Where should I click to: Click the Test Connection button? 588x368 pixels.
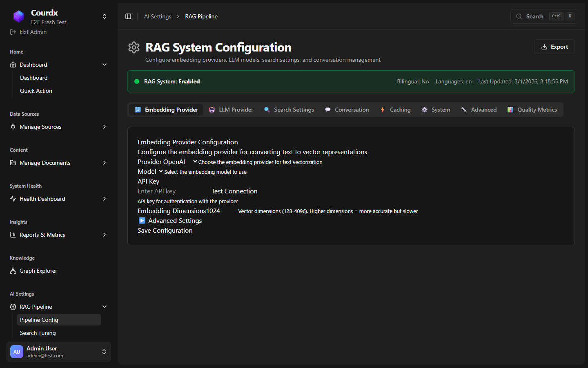point(234,191)
